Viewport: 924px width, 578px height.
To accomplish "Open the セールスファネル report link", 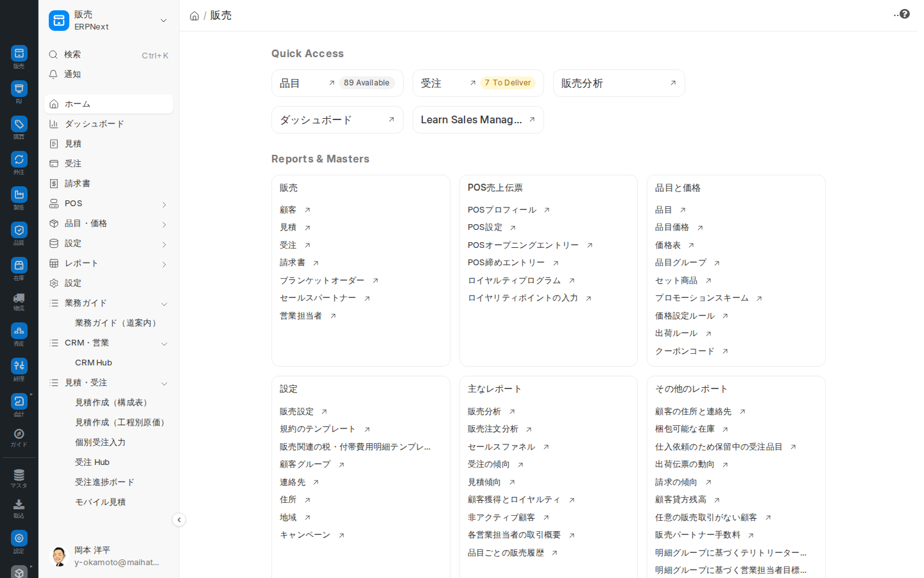I will tap(501, 447).
